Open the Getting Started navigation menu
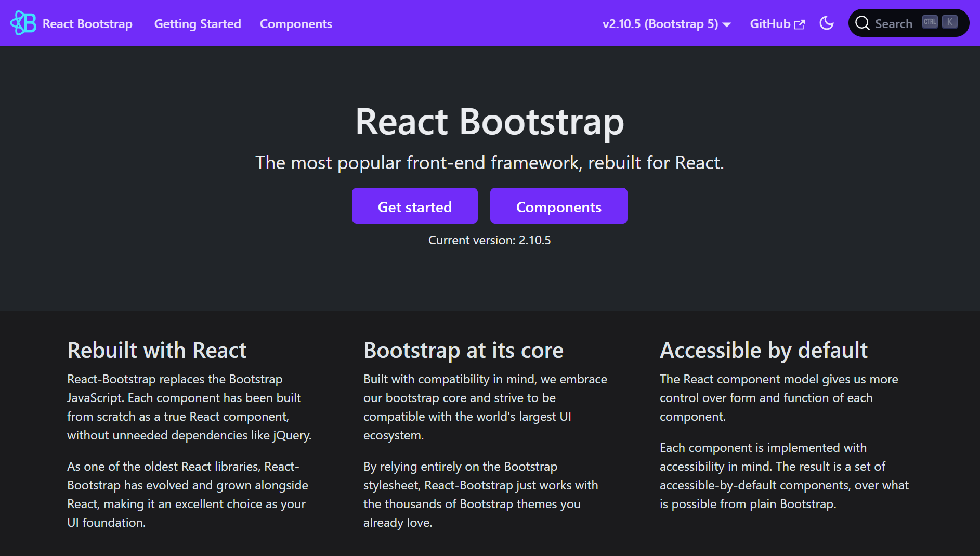 (x=198, y=24)
